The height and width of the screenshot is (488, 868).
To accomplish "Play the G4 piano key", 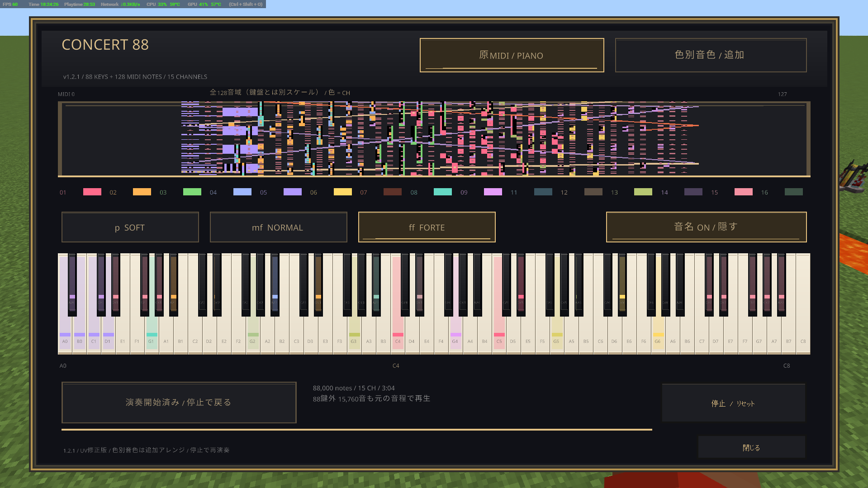I will pos(455,335).
